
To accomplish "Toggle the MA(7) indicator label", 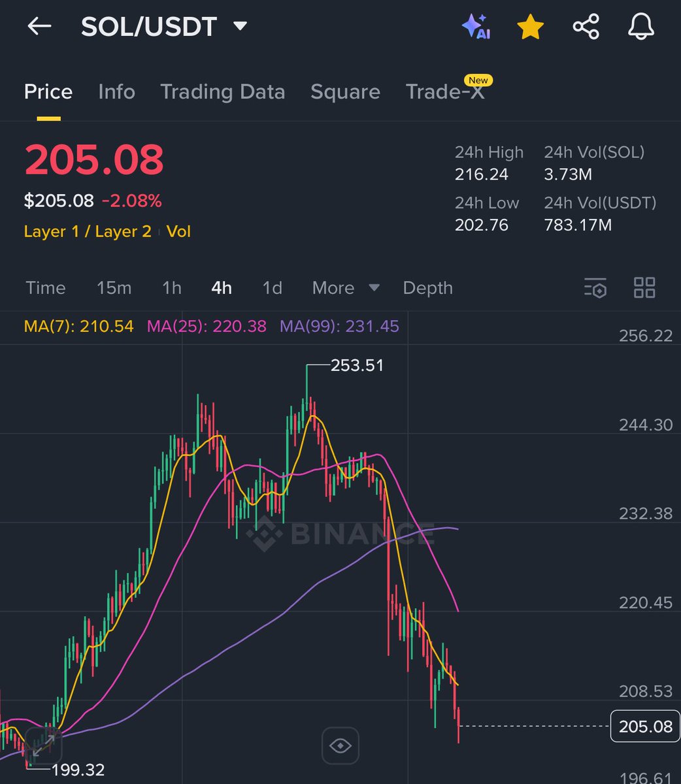I will pos(80,326).
